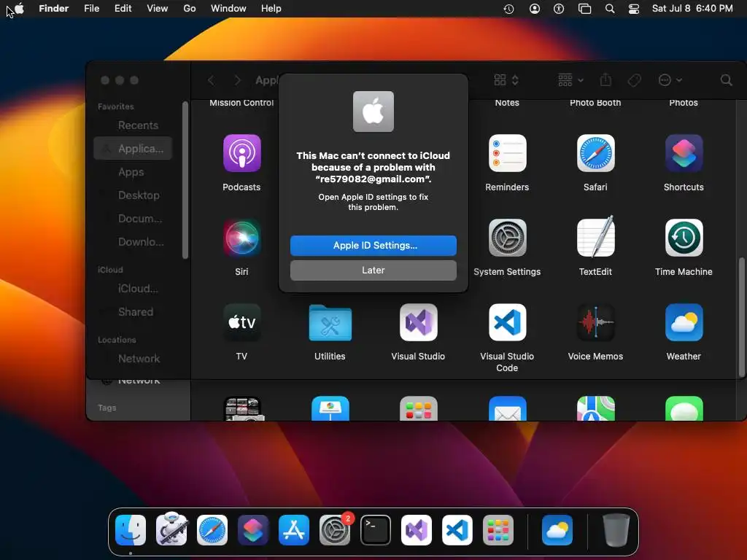Go back in Finder toolbar
747x560 pixels.
click(x=211, y=80)
